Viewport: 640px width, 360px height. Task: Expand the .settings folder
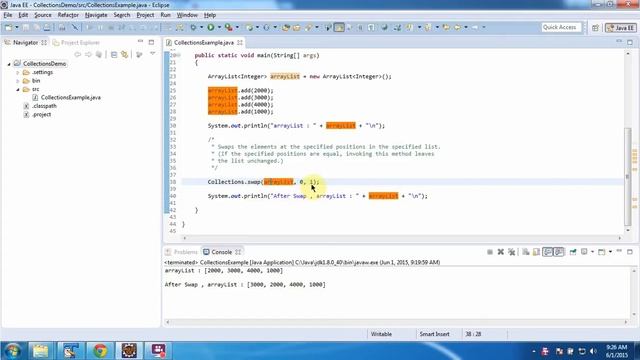(18, 72)
